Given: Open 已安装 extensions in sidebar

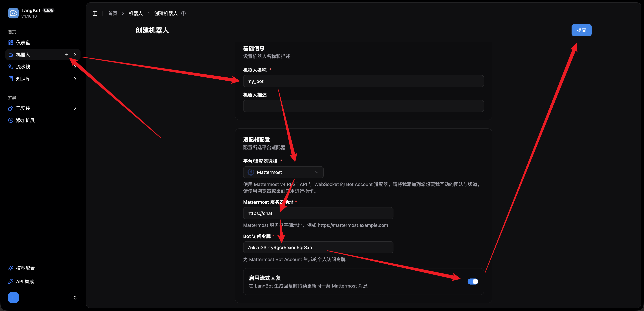Looking at the screenshot, I should tap(43, 108).
